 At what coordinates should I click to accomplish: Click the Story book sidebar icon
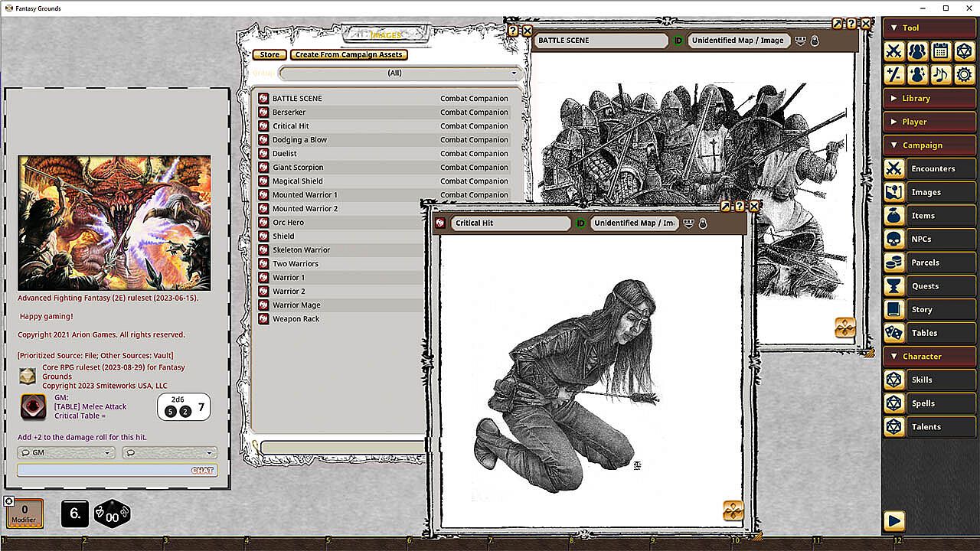tap(893, 310)
